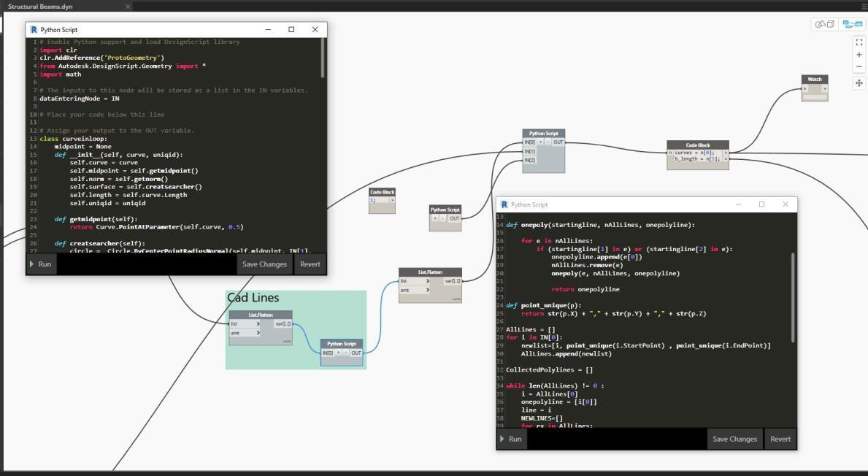Save Changes in the left Python editor
Image resolution: width=868 pixels, height=476 pixels.
point(264,264)
